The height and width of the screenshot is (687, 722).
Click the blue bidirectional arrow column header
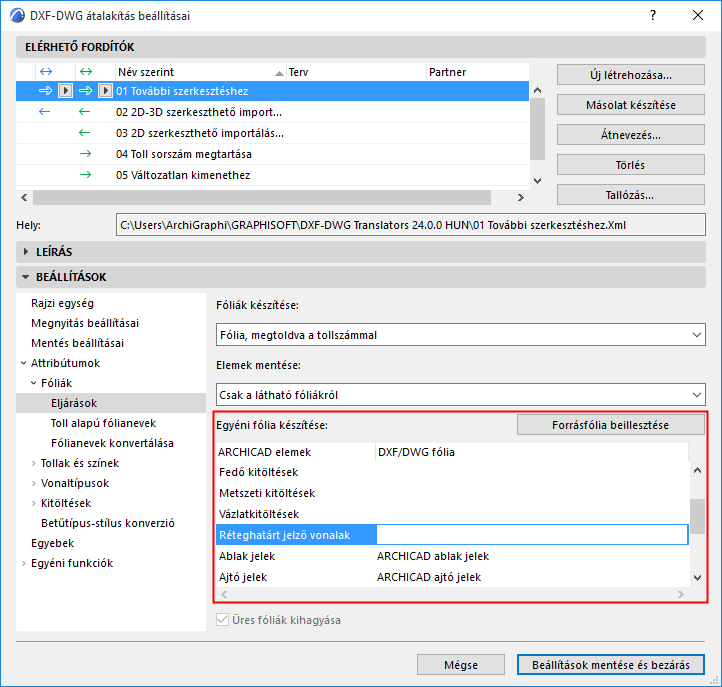[x=46, y=72]
